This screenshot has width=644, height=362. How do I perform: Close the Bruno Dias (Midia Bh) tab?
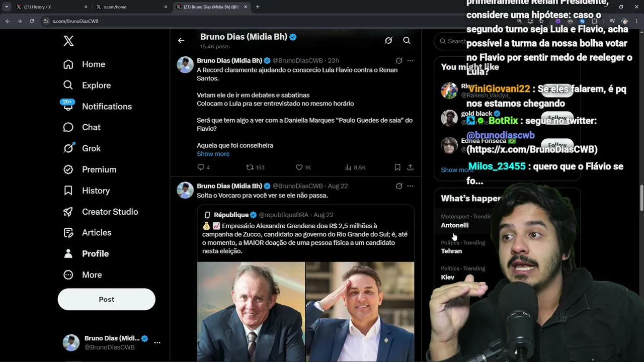pos(246,7)
